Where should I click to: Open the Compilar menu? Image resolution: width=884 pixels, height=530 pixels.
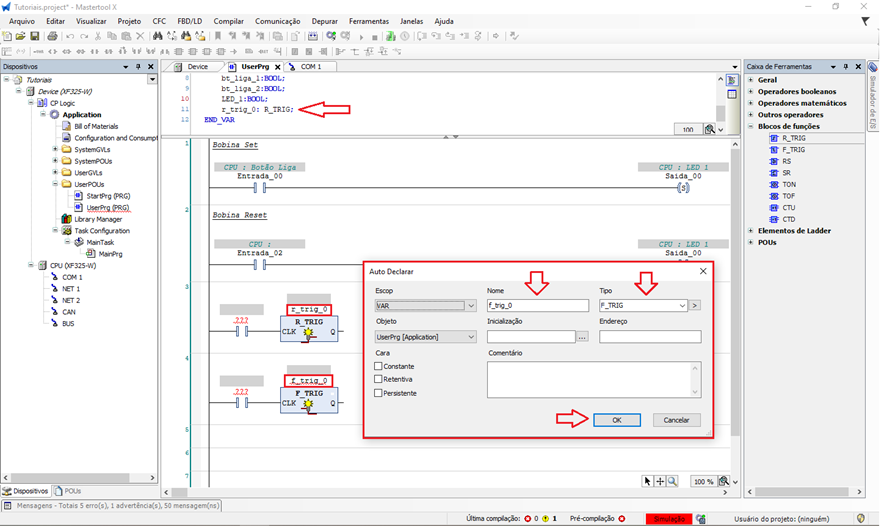[228, 21]
